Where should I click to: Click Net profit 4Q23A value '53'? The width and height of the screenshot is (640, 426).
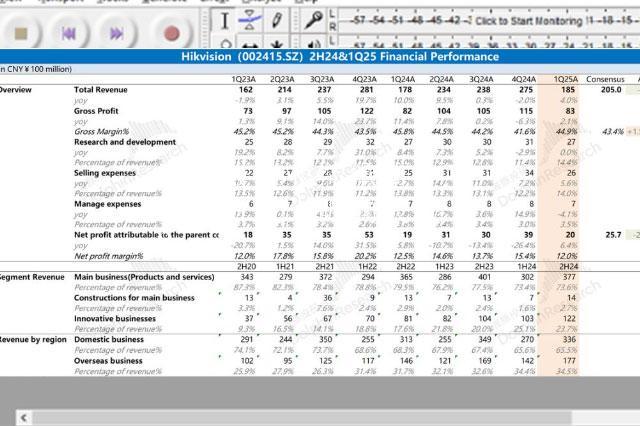coord(369,235)
